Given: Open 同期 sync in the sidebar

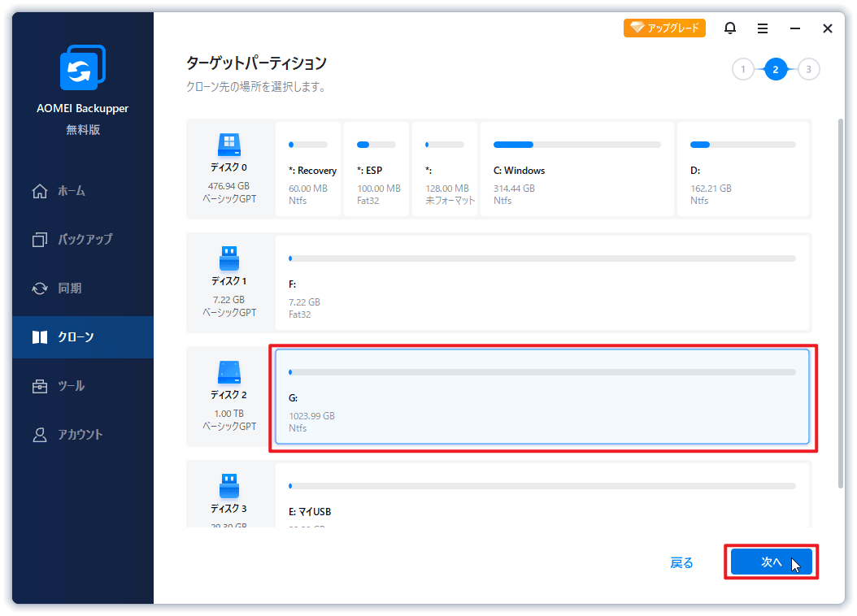Looking at the screenshot, I should point(83,288).
